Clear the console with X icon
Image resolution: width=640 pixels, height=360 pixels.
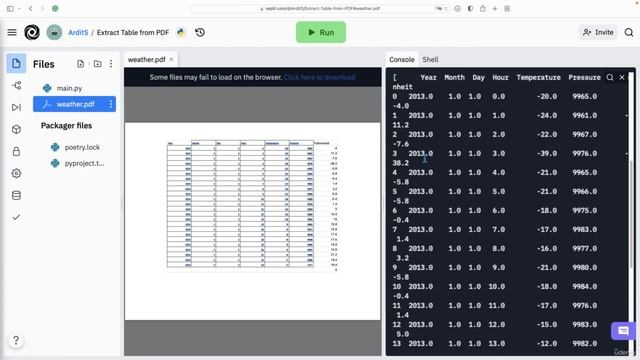[x=622, y=77]
